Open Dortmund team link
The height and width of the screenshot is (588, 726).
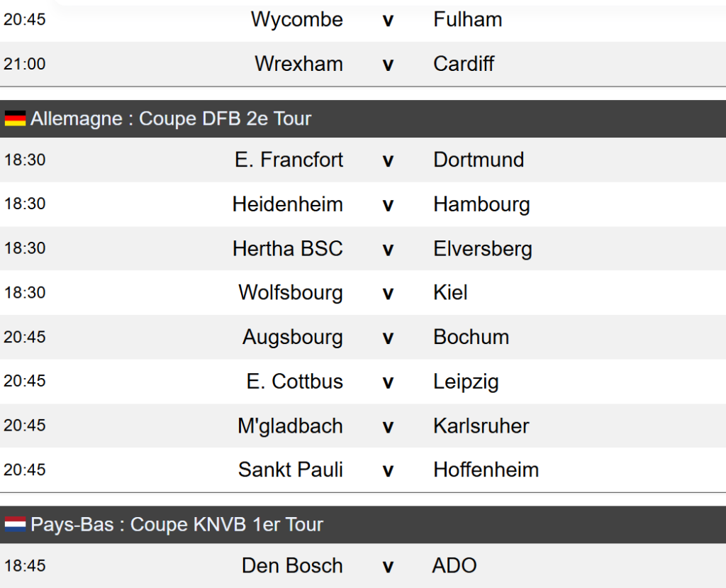coord(479,160)
